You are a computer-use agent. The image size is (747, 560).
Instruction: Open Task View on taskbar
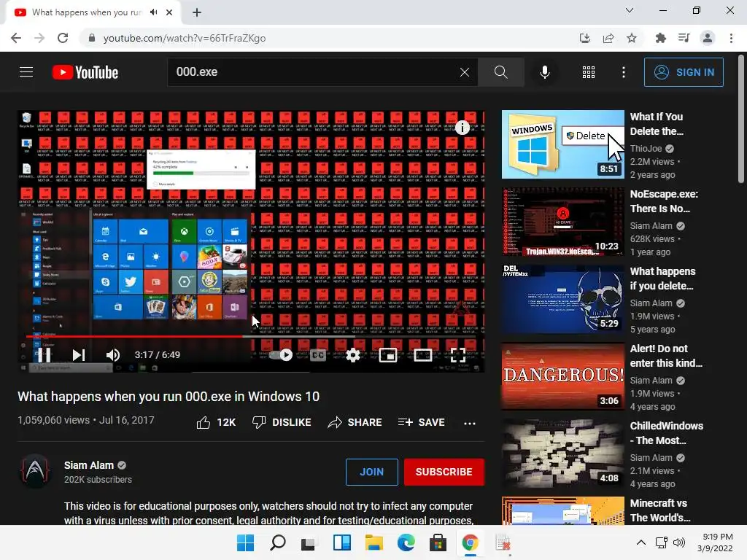click(x=309, y=542)
